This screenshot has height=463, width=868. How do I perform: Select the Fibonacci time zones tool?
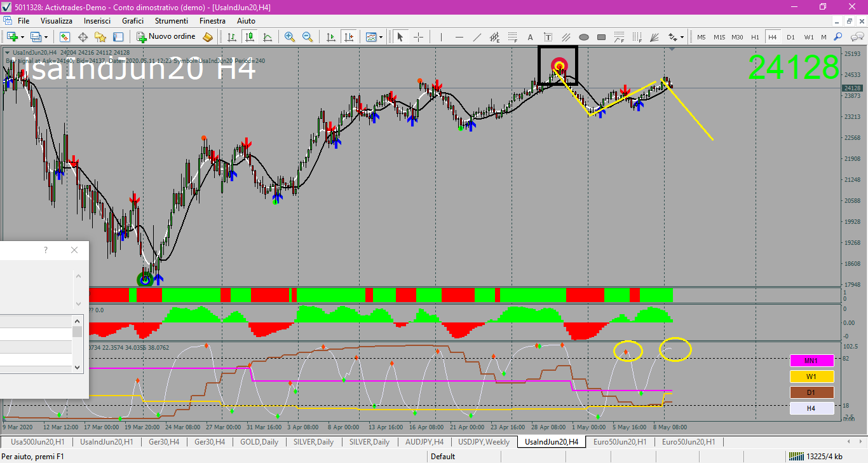(637, 37)
